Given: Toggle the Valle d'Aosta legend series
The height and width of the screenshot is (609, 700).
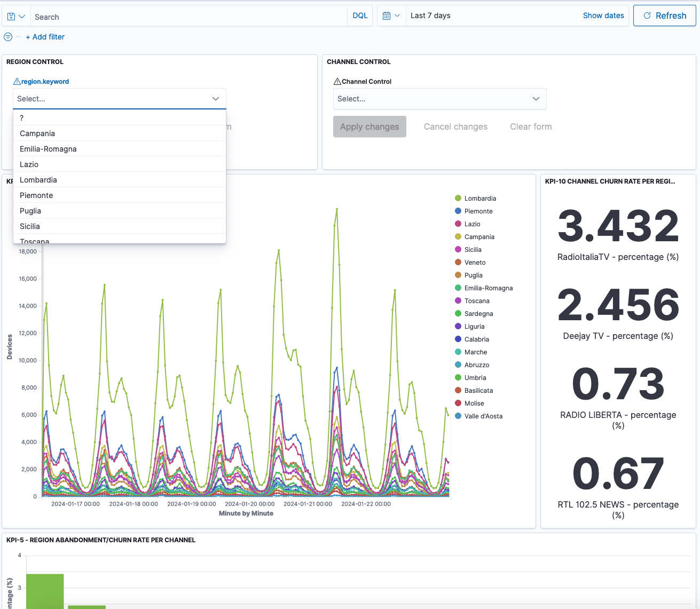Looking at the screenshot, I should click(483, 416).
